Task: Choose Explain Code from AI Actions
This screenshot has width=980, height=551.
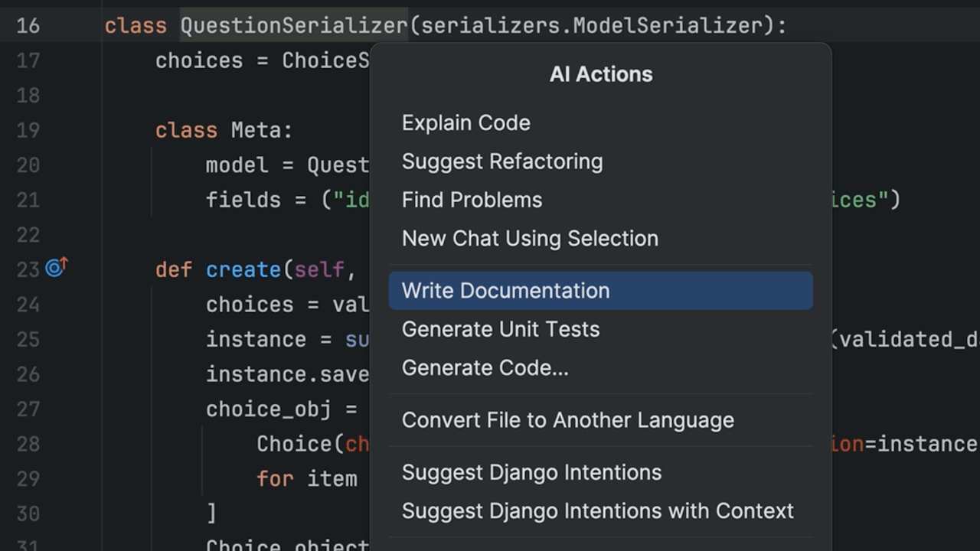Action: coord(465,122)
